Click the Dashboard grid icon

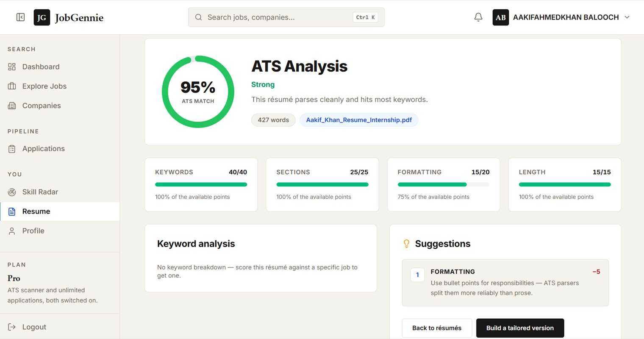pyautogui.click(x=12, y=67)
